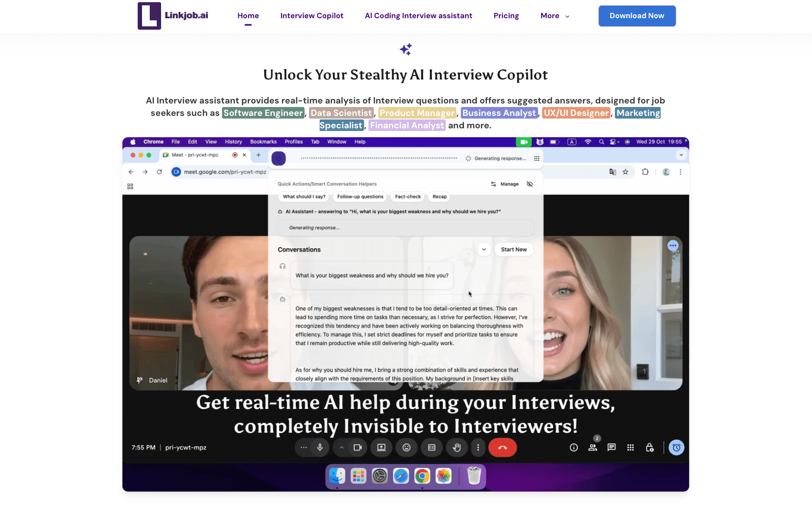Click the blue alarm clock icon
The height and width of the screenshot is (512, 812).
pos(676,448)
